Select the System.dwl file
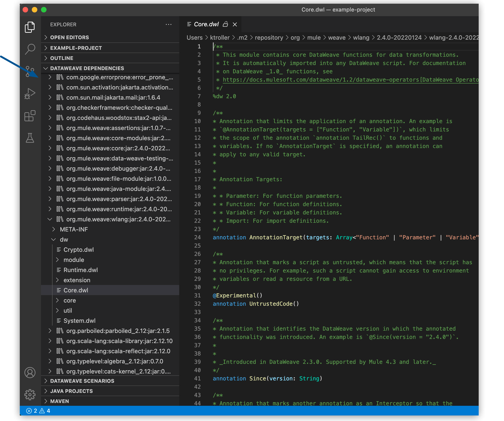 point(79,320)
